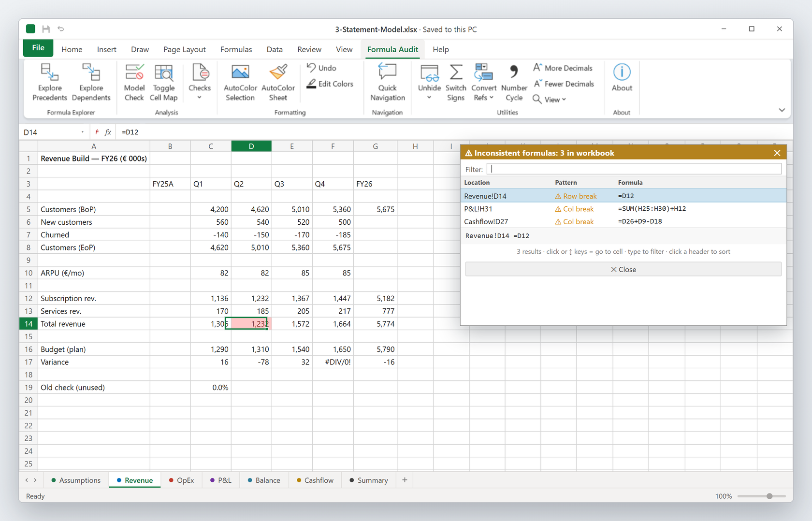Select the P&L!H31 result row

click(x=623, y=209)
